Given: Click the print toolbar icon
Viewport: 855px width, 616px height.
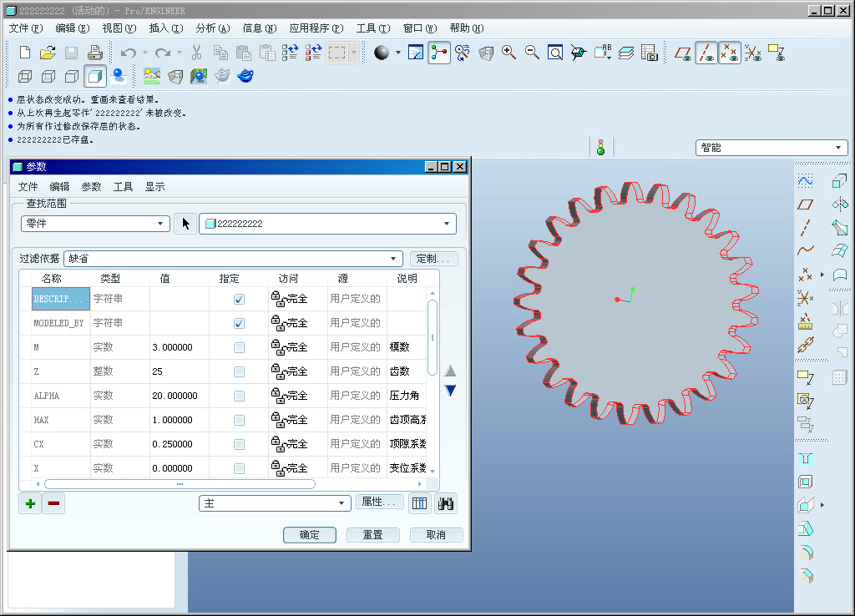Looking at the screenshot, I should coord(95,53).
